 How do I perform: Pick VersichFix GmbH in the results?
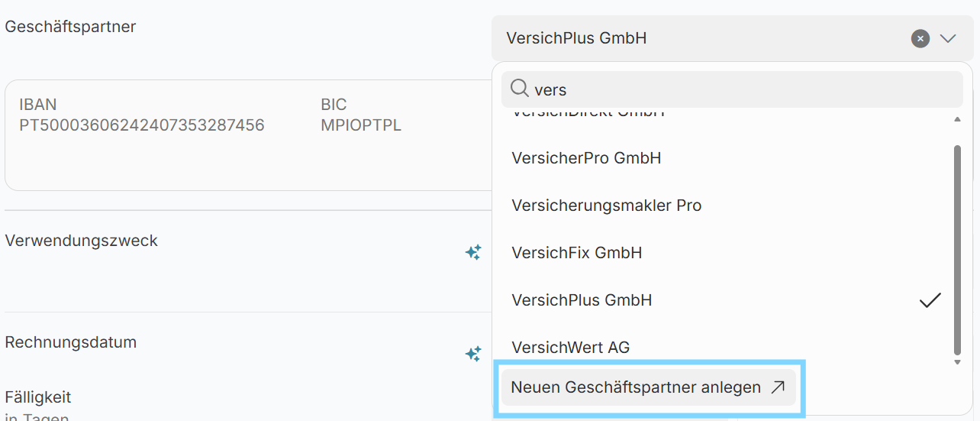pyautogui.click(x=576, y=253)
